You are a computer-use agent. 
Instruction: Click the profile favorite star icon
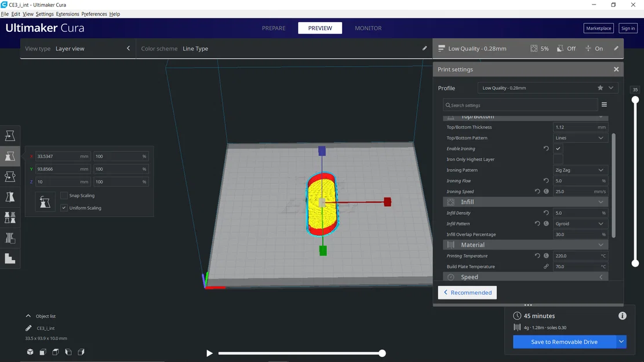tap(600, 88)
